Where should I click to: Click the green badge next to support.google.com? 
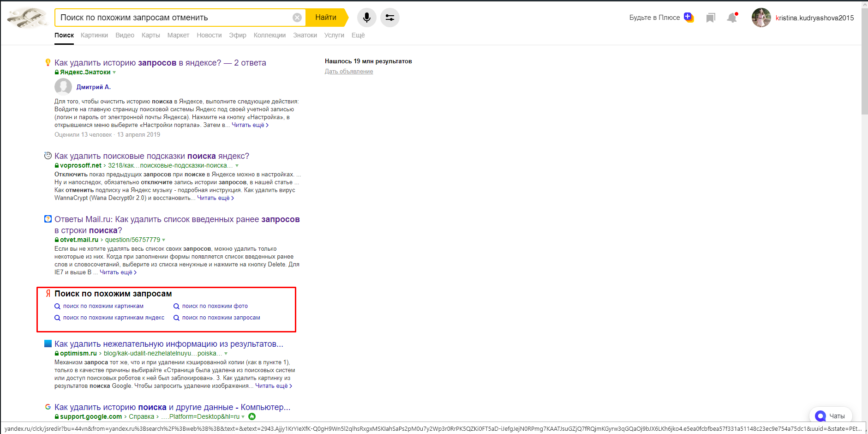252,416
